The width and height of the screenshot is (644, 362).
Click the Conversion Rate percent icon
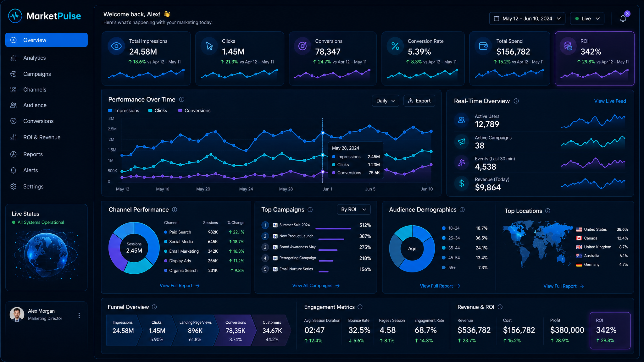click(395, 46)
